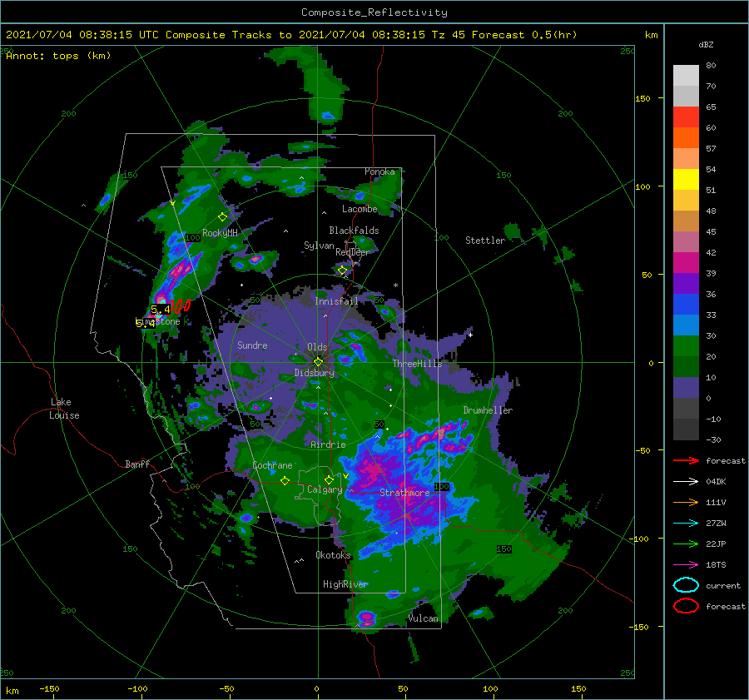Click the 'Annot: tops (km)' label

58,56
